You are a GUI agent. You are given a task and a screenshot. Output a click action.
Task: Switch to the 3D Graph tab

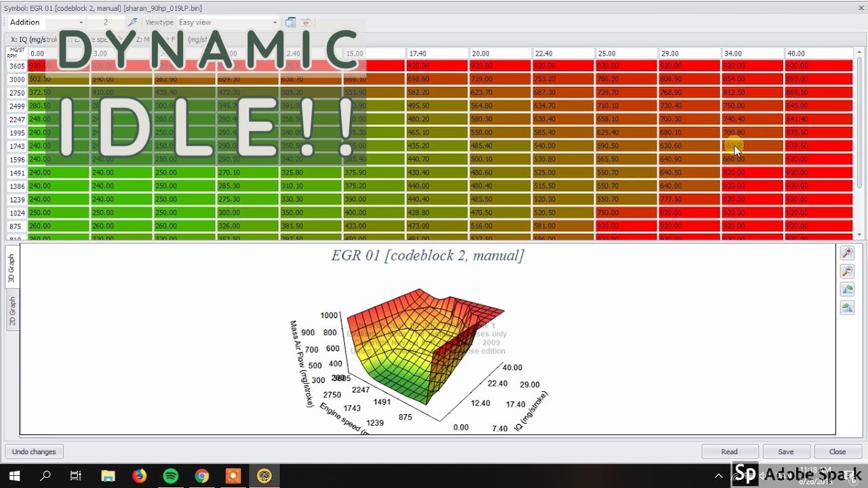coord(12,269)
